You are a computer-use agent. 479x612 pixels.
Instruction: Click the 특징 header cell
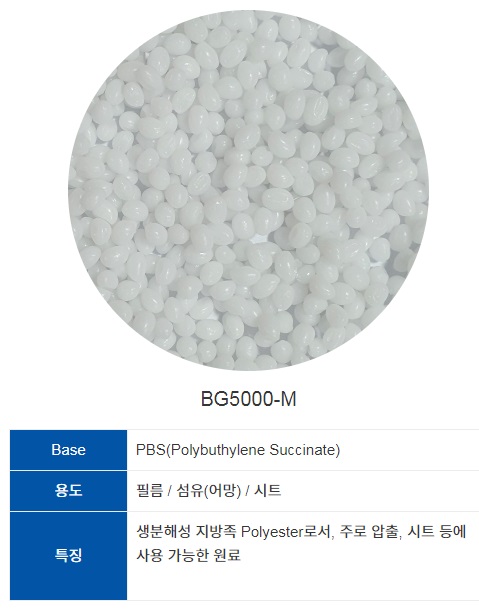[x=68, y=555]
